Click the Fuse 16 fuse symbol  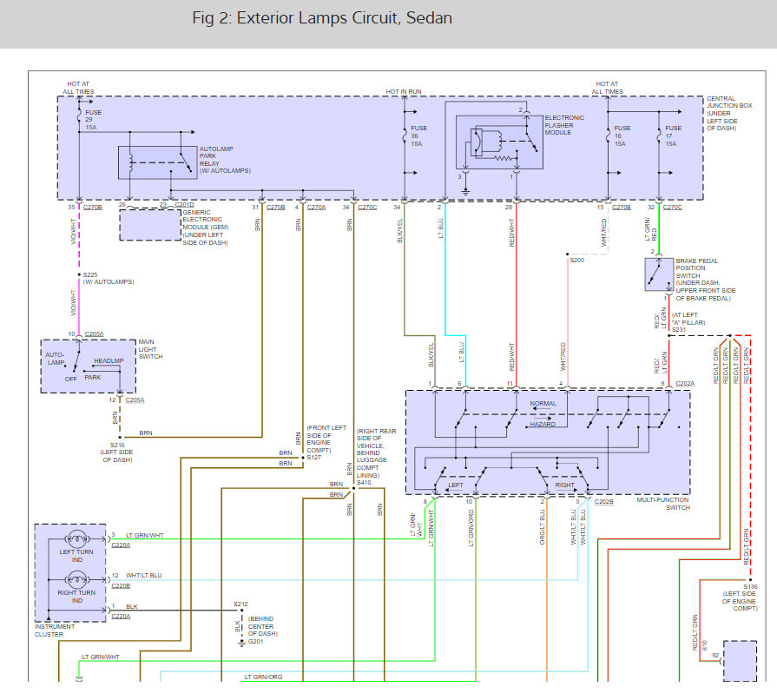[608, 135]
